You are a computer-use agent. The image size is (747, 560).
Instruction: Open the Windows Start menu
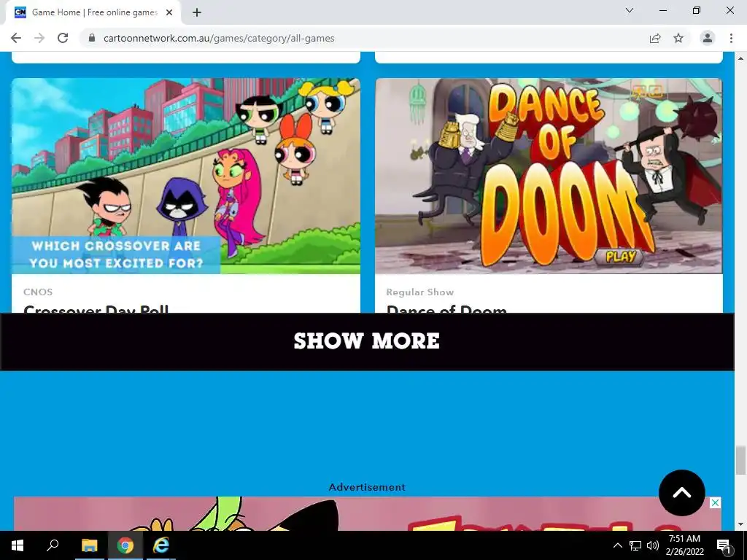click(x=18, y=545)
